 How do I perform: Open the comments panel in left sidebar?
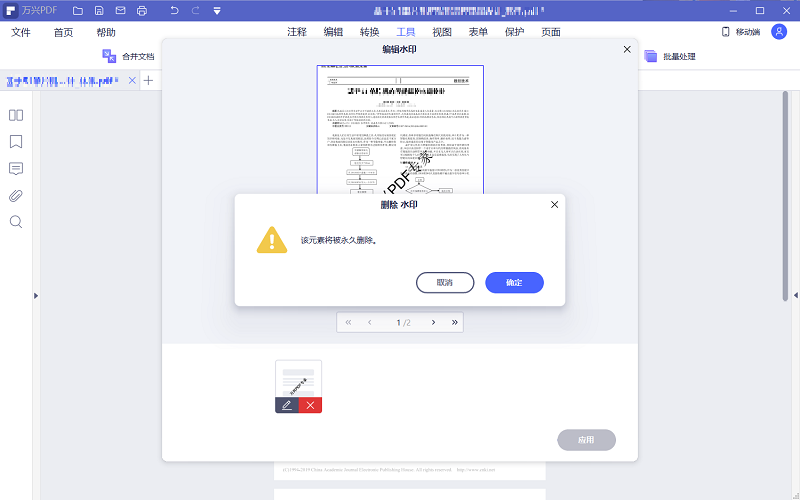pos(16,168)
